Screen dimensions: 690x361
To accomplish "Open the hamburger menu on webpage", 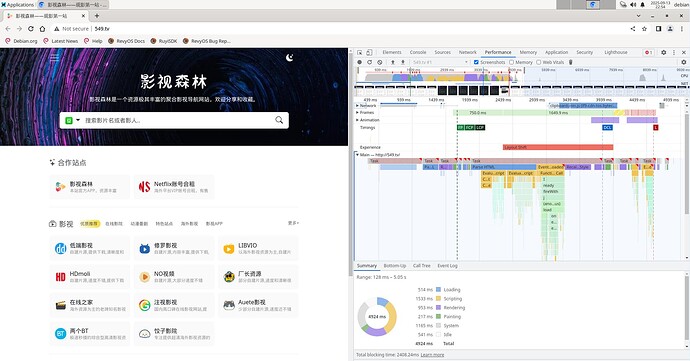I will (55, 58).
